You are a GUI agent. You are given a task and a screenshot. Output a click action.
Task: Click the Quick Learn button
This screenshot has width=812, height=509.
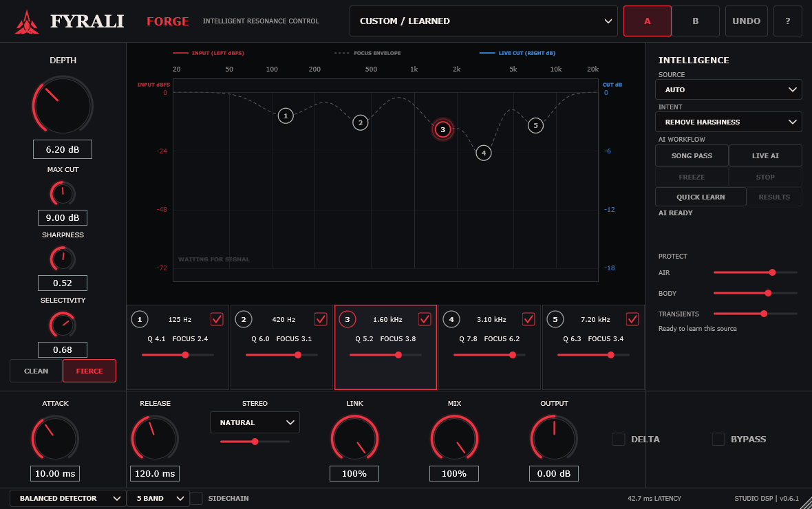pos(701,197)
